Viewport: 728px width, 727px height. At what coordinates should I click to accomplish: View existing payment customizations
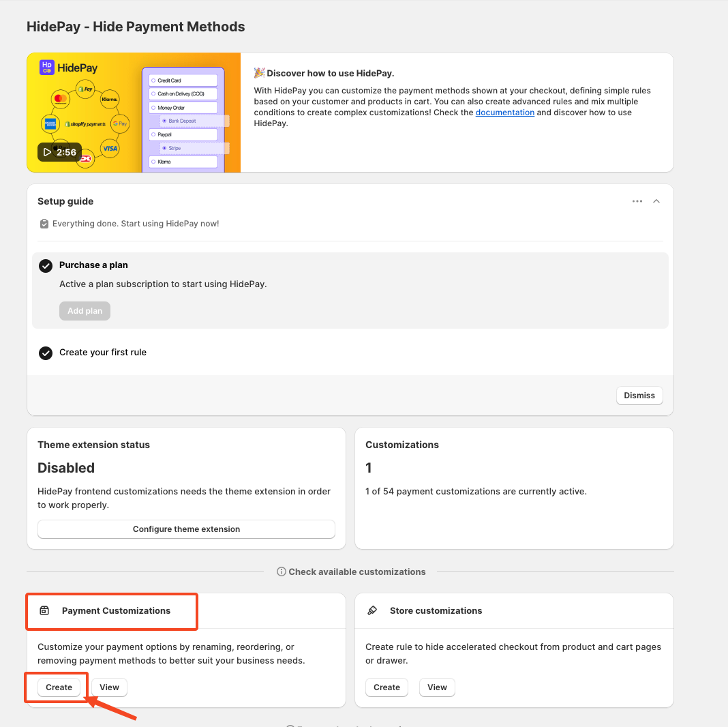click(x=110, y=687)
